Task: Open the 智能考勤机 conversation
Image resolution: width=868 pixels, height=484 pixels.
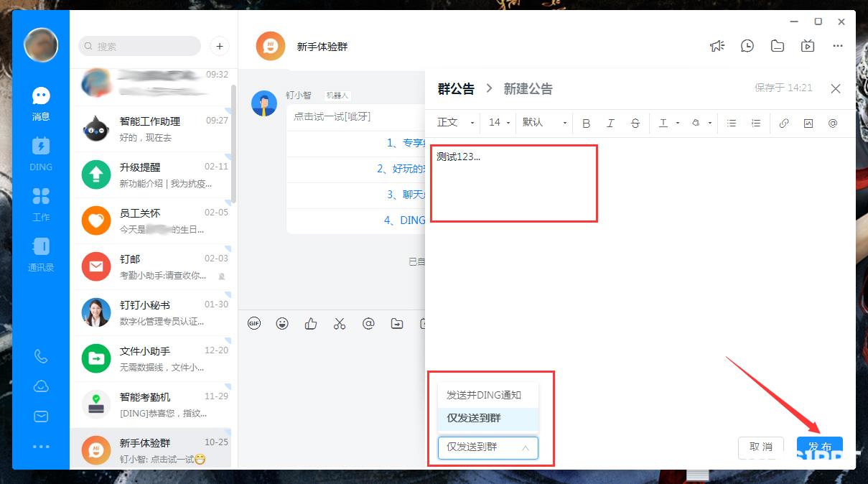Action: 153,405
